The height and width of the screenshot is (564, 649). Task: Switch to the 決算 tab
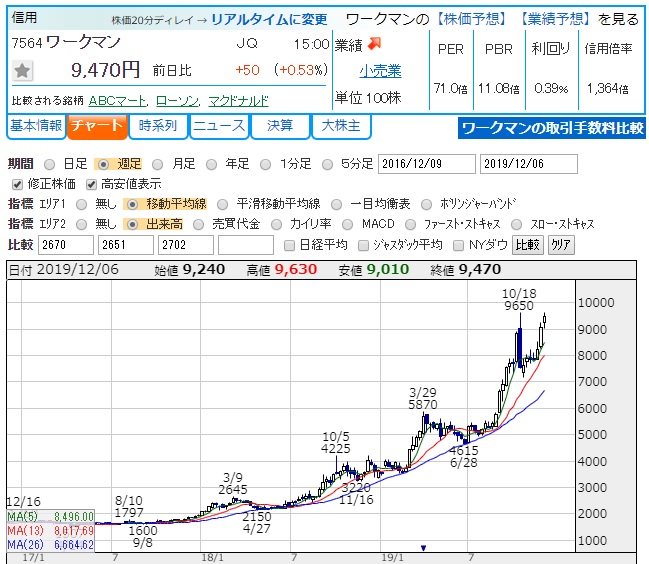coord(280,126)
